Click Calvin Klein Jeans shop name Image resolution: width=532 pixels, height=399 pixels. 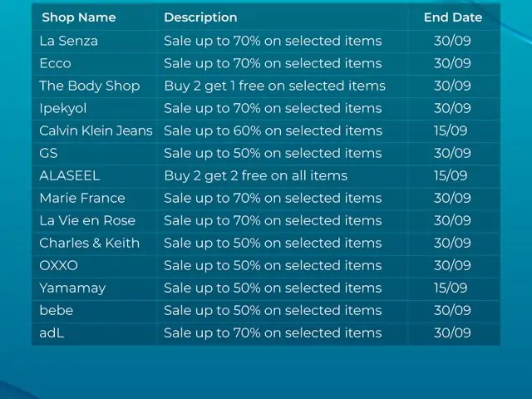point(96,131)
